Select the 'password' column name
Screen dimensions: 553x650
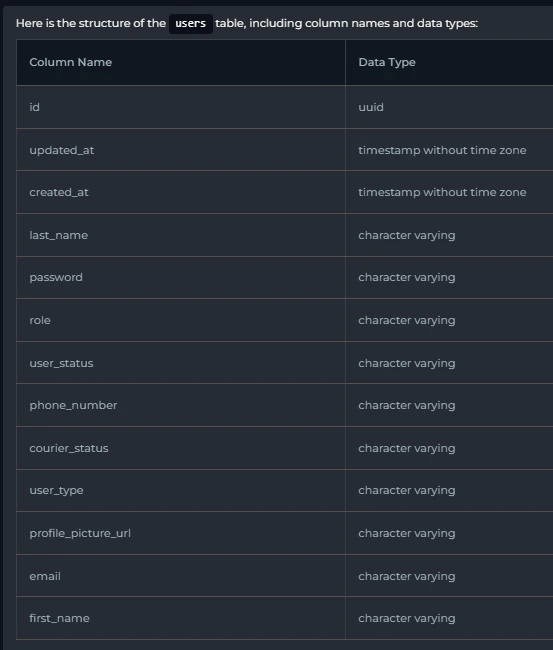click(x=56, y=277)
